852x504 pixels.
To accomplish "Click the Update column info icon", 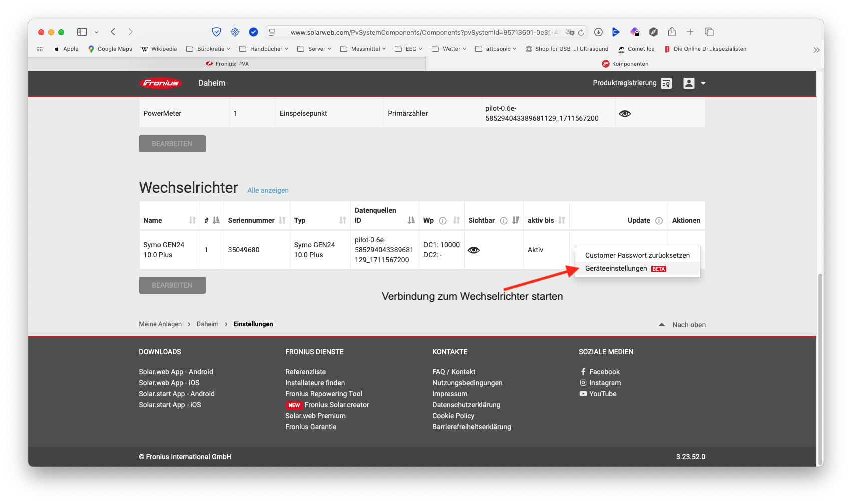I will point(659,221).
